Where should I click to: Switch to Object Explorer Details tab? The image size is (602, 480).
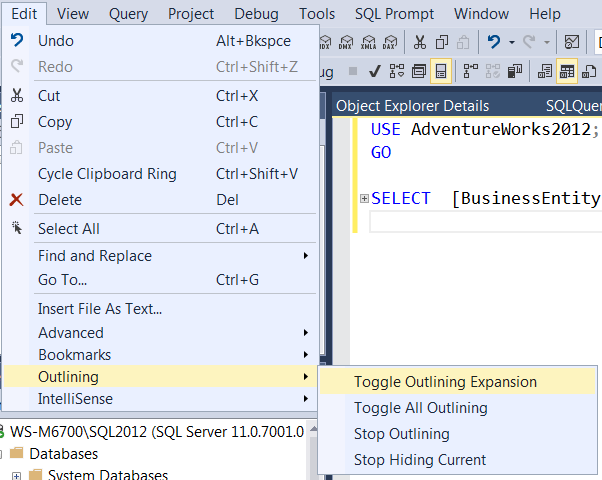[412, 106]
